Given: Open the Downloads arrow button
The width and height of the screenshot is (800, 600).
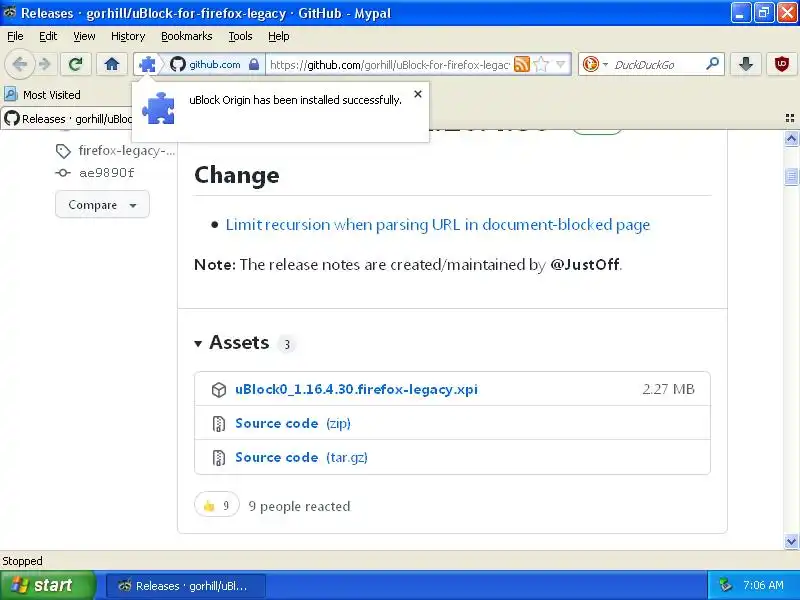Looking at the screenshot, I should 746,64.
